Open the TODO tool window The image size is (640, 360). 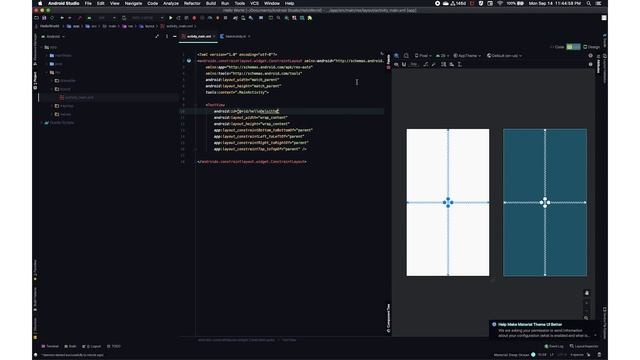114,346
